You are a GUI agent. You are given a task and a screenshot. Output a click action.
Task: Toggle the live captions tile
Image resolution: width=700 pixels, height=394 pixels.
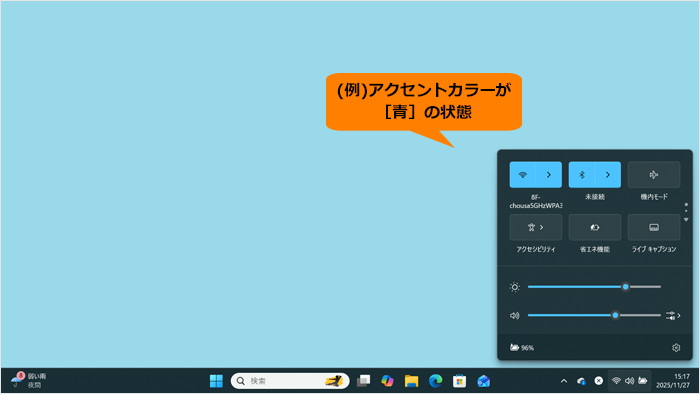click(654, 228)
